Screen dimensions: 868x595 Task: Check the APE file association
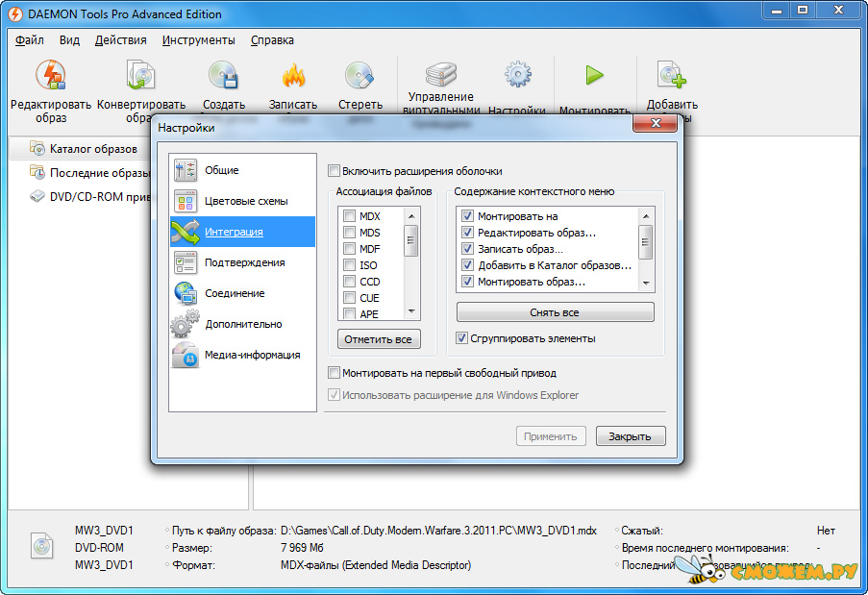pyautogui.click(x=349, y=313)
